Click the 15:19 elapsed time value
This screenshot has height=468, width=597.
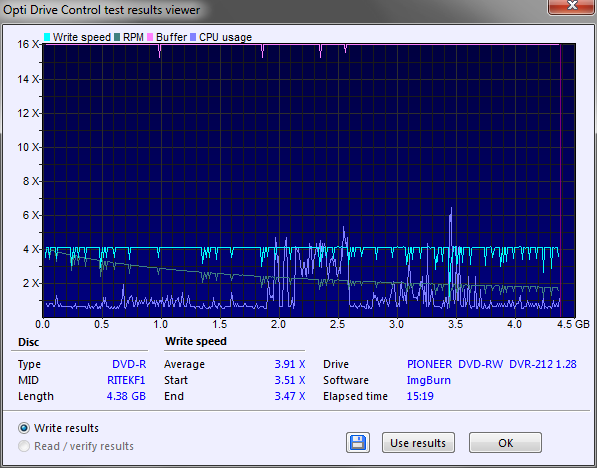pos(420,396)
